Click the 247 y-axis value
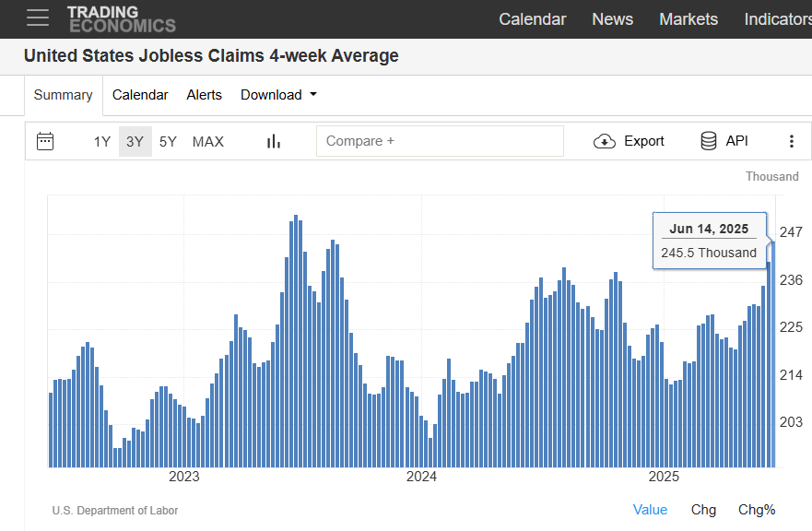812x531 pixels. click(792, 232)
